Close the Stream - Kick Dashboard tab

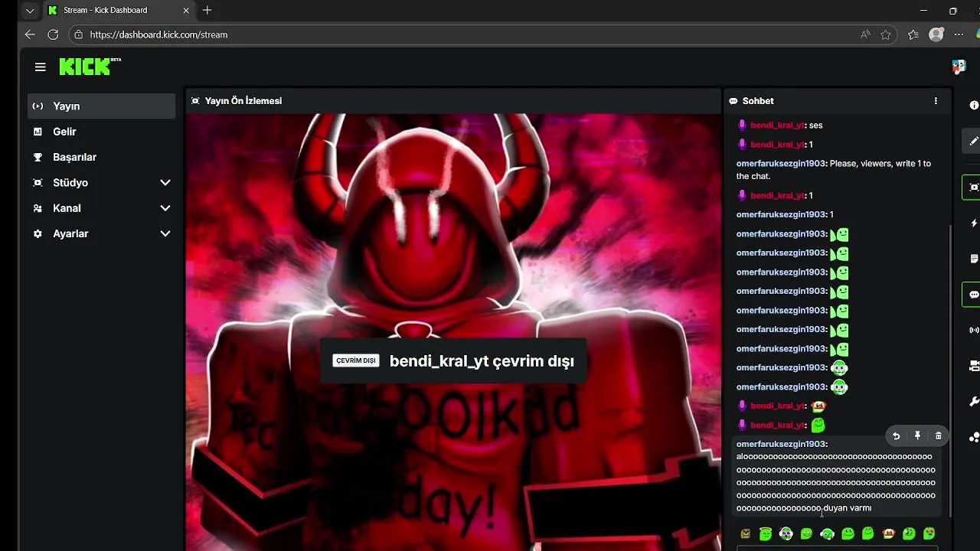click(186, 11)
